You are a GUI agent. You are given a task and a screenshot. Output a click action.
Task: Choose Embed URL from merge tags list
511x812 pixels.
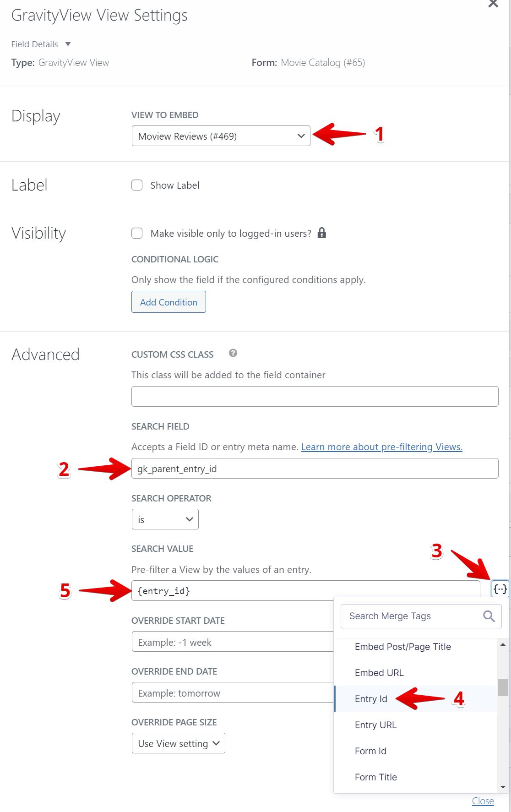(379, 673)
